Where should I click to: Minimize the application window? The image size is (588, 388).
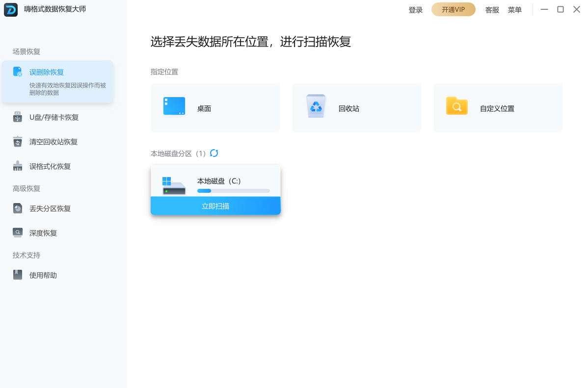click(x=544, y=9)
